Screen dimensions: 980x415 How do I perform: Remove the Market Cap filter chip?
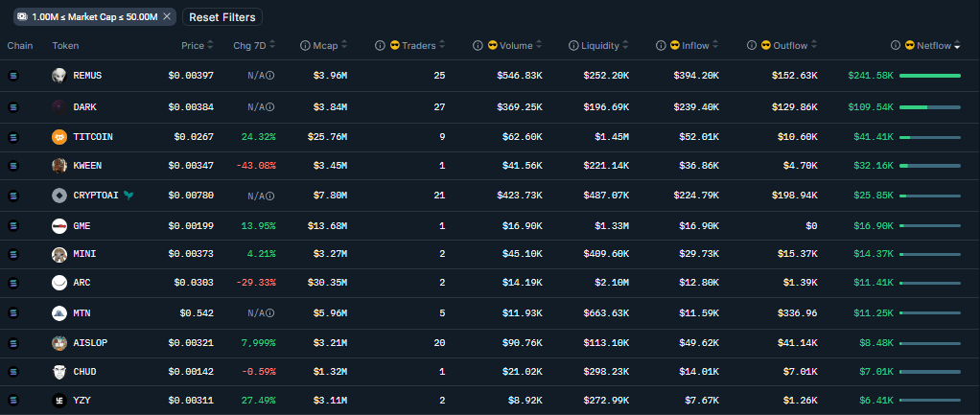[x=166, y=17]
